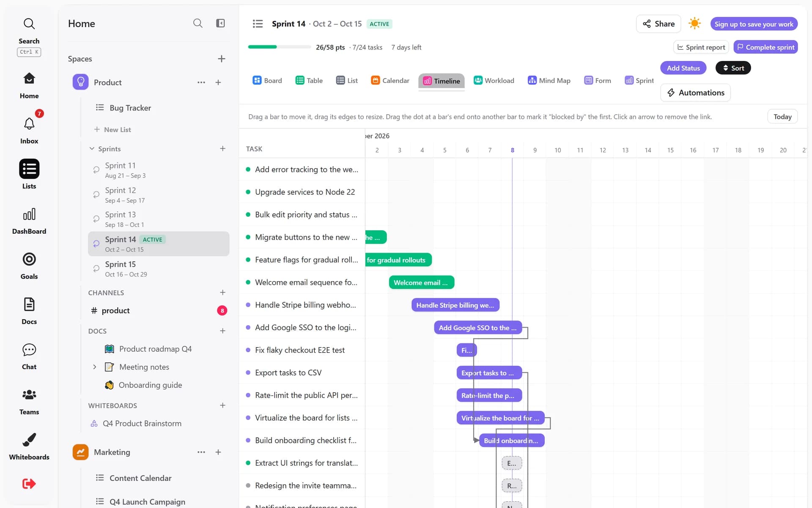Open the DashBoard icon
This screenshot has width=812, height=508.
pos(29,221)
